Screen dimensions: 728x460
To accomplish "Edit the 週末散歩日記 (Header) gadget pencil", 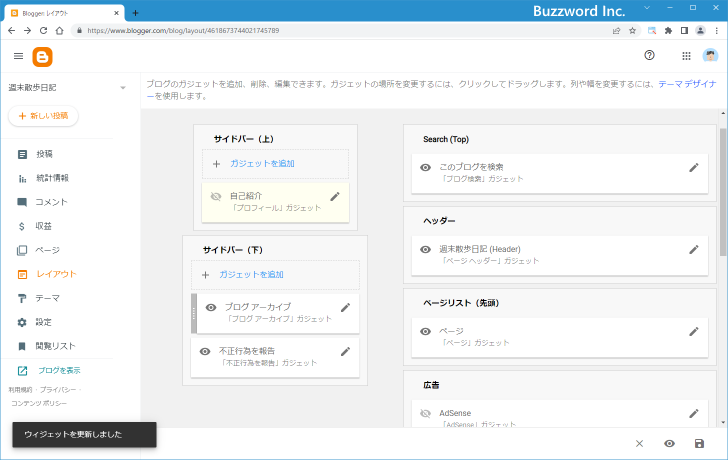I will pyautogui.click(x=694, y=250).
